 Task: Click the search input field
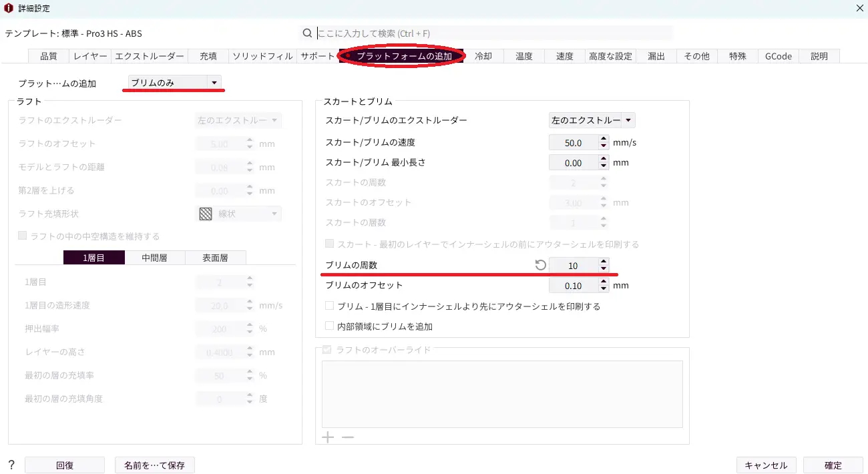click(x=494, y=33)
